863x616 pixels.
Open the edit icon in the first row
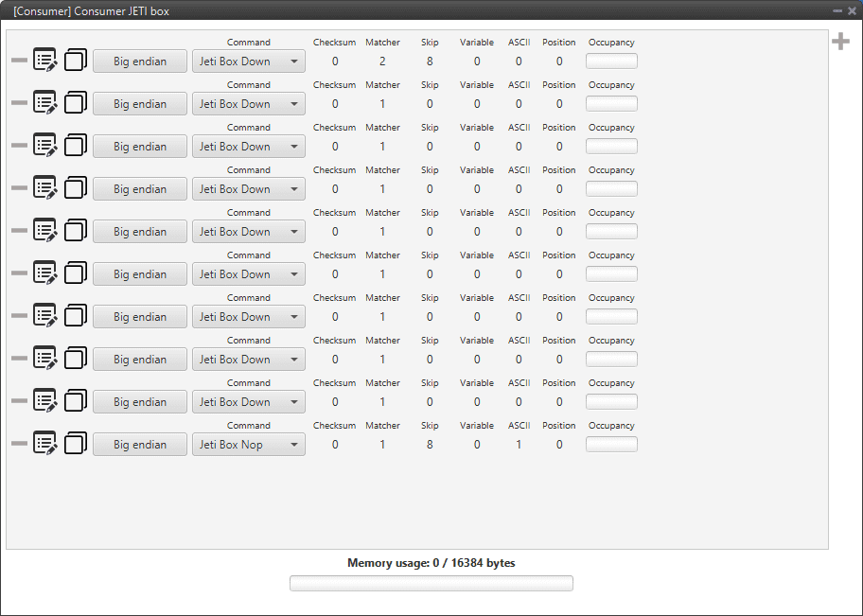[x=45, y=61]
